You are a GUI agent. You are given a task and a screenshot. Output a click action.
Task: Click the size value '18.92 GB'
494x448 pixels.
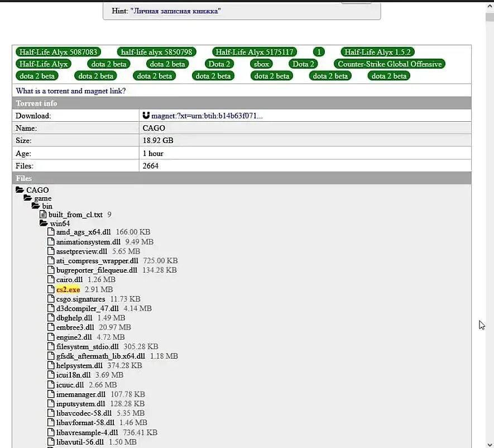coord(158,140)
